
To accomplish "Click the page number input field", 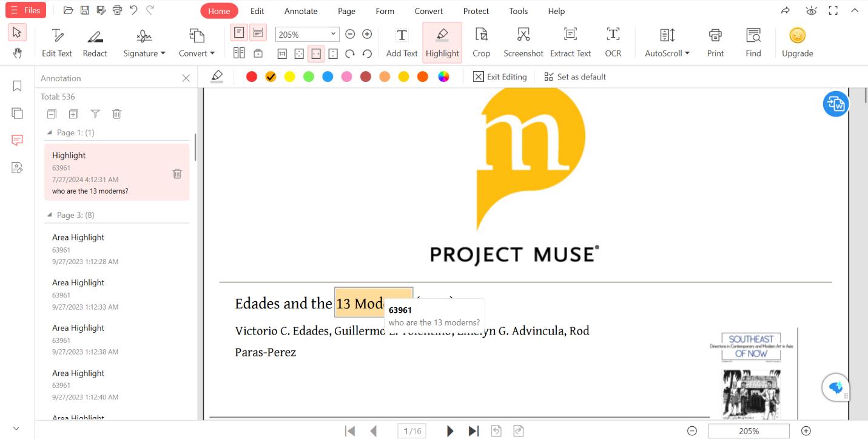I will tap(412, 430).
